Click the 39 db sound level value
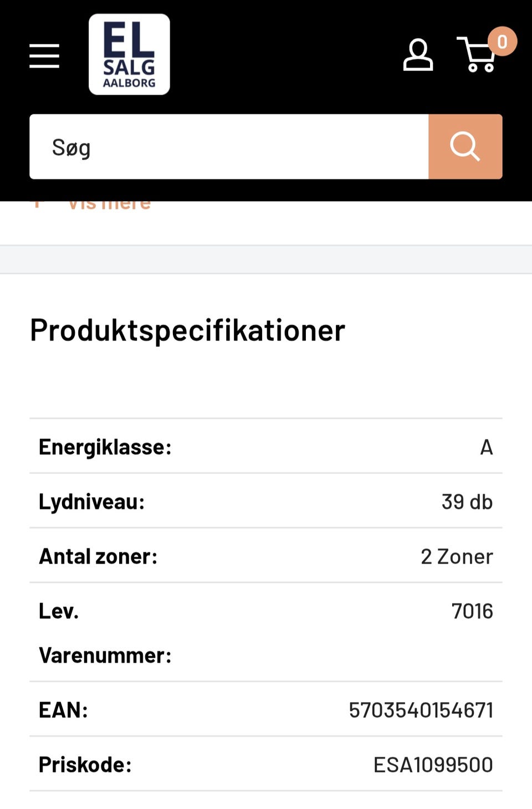Viewport: 532px width, 809px height. [467, 501]
